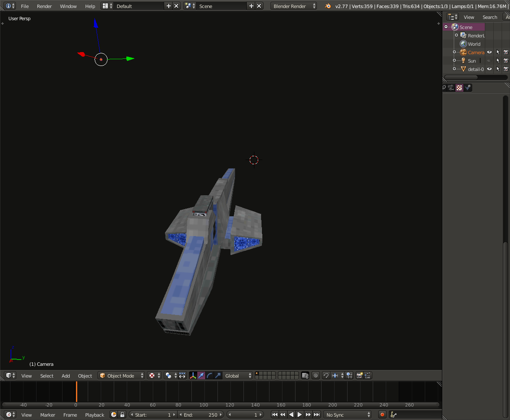Click the texture properties checkerboard icon

[459, 88]
